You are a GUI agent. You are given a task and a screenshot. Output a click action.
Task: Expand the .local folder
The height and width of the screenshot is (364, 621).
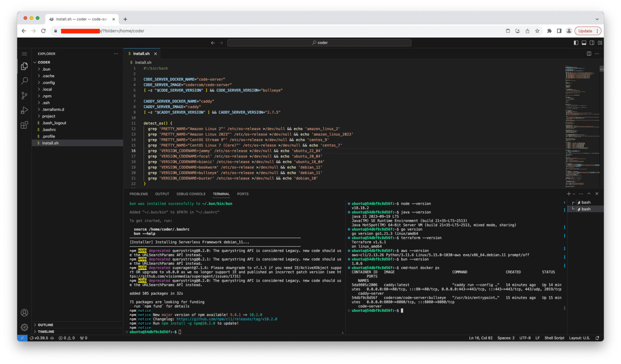point(78,89)
